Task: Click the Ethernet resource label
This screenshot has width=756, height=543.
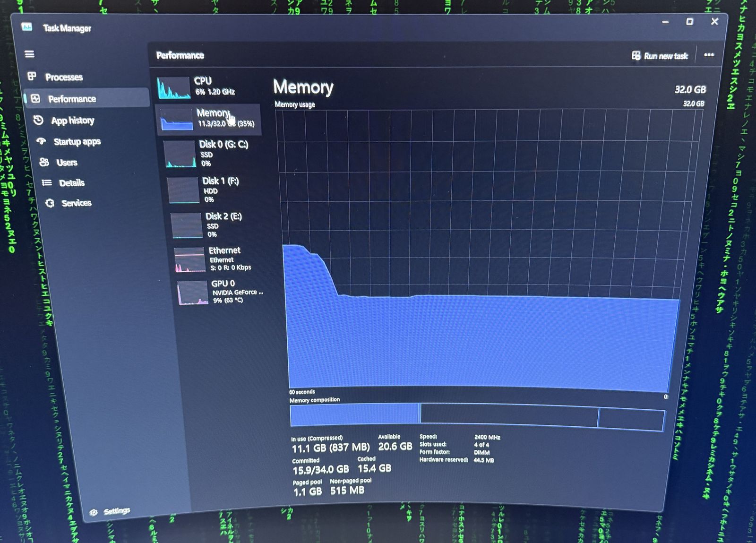Action: [224, 250]
